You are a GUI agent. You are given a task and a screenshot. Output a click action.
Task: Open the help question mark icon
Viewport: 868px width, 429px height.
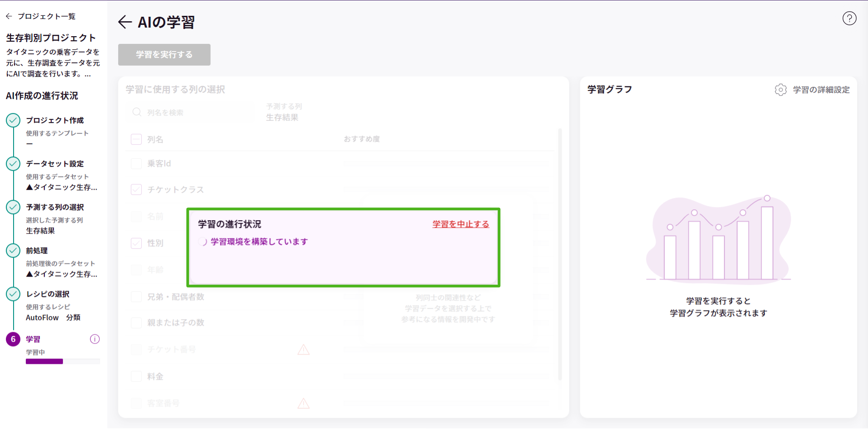[x=849, y=19]
